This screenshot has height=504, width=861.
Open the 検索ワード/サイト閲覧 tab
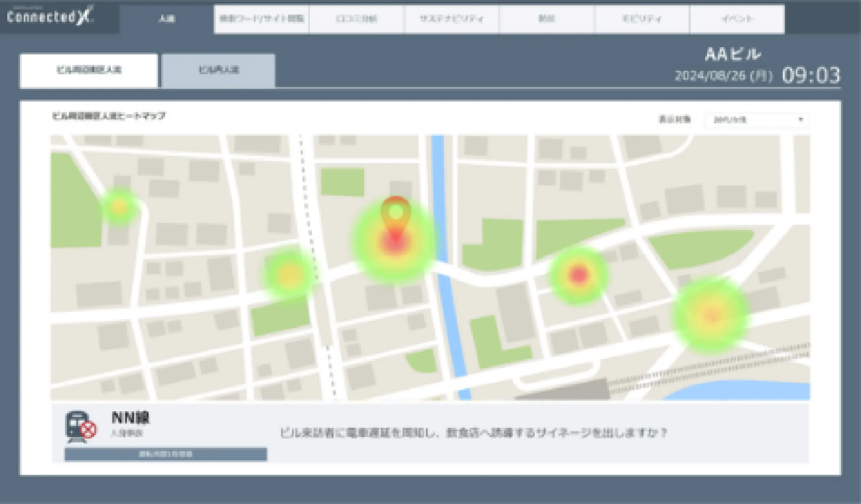262,19
